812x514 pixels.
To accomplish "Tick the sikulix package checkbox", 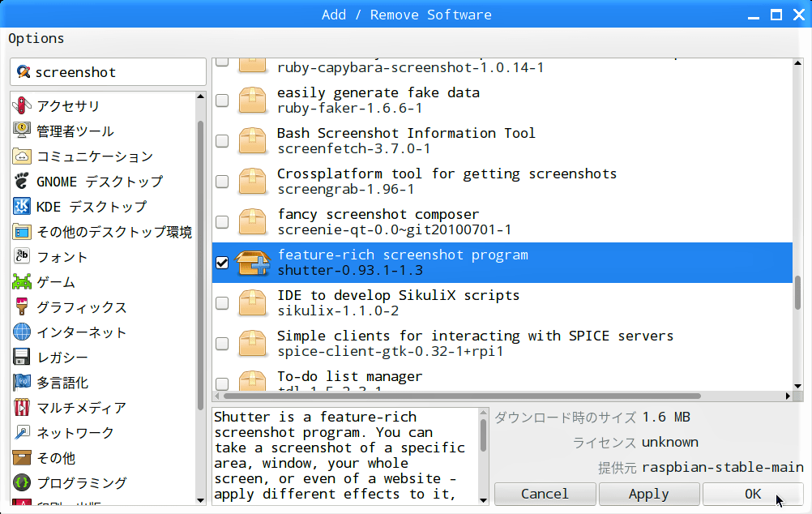I will point(222,303).
